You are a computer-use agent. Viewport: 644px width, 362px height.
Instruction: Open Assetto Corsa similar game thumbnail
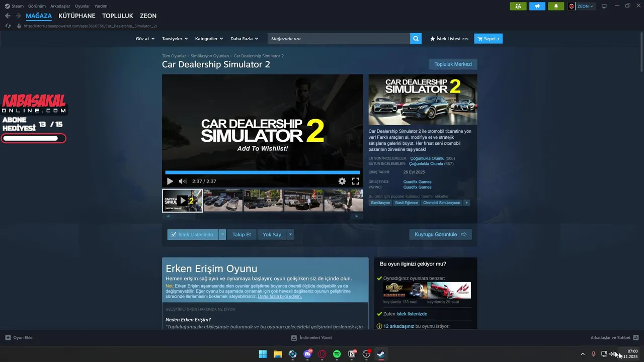(x=449, y=291)
